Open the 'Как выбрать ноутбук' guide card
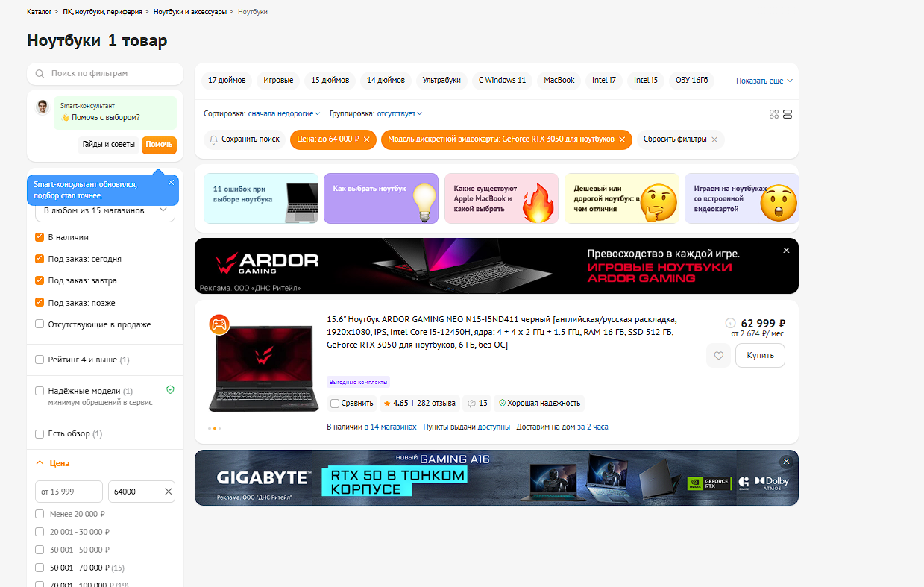 (381, 198)
